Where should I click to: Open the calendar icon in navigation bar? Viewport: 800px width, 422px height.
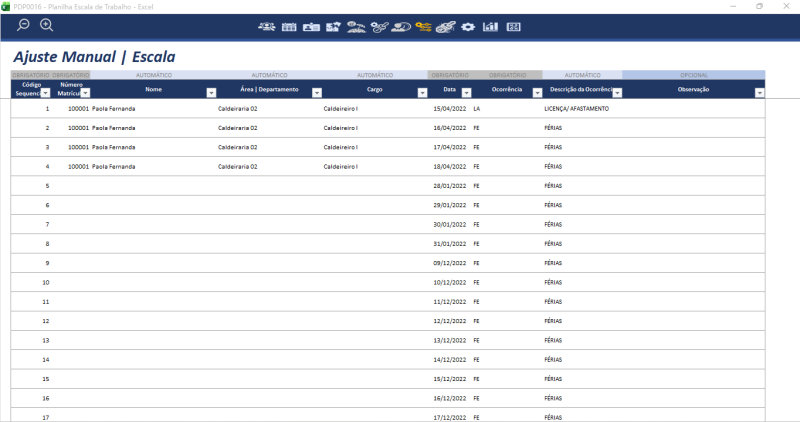(289, 26)
